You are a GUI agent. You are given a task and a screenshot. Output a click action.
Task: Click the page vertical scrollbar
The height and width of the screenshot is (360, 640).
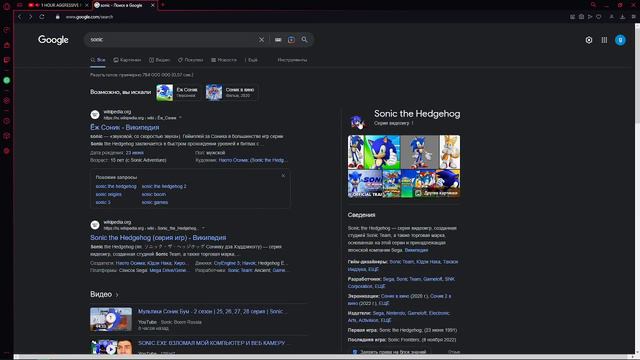[637, 188]
